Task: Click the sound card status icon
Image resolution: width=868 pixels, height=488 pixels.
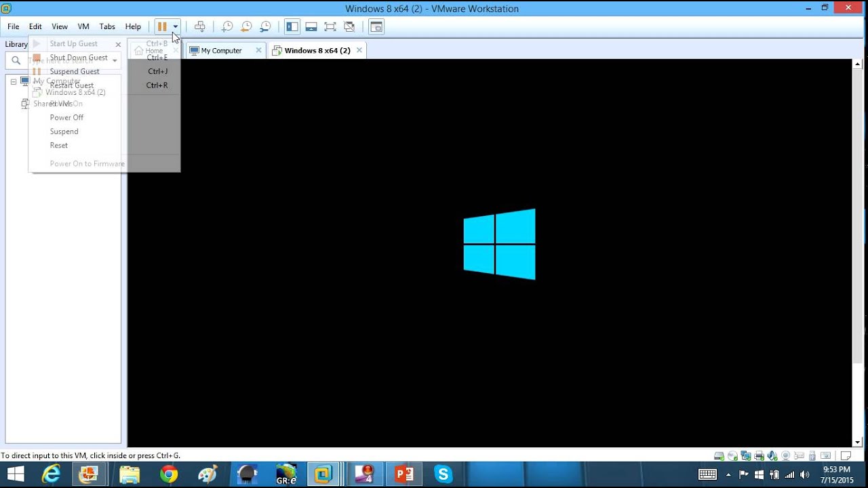Action: (772, 455)
